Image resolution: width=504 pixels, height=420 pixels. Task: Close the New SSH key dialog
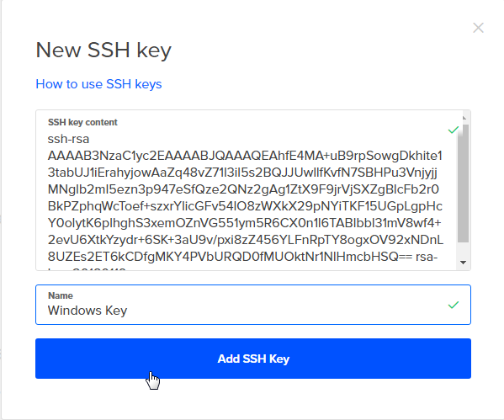tap(478, 28)
